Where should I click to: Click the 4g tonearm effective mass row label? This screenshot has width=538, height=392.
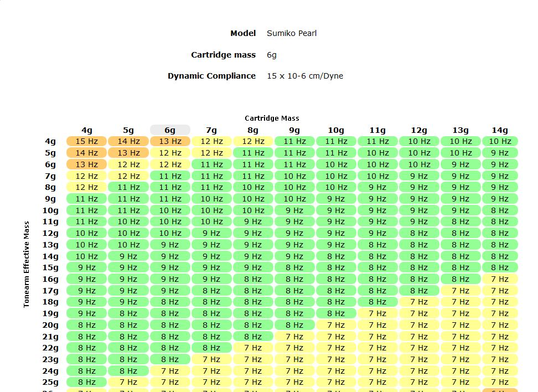[x=50, y=141]
